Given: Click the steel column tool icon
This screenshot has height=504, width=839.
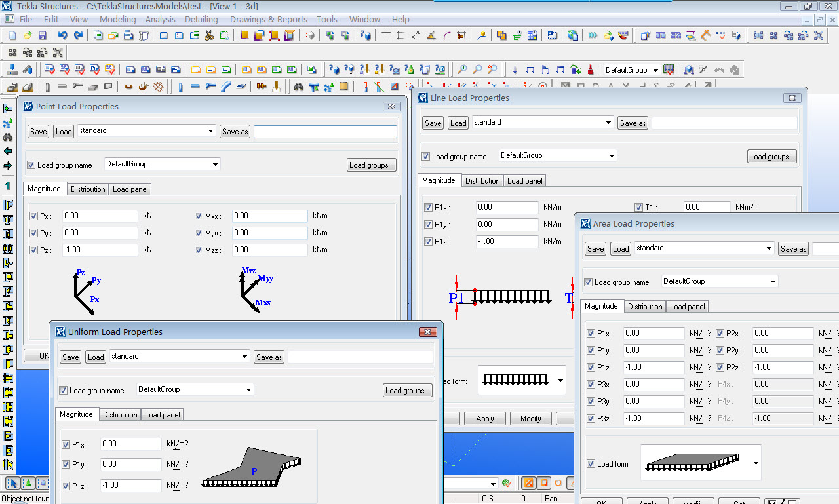Looking at the screenshot, I should click(x=48, y=87).
